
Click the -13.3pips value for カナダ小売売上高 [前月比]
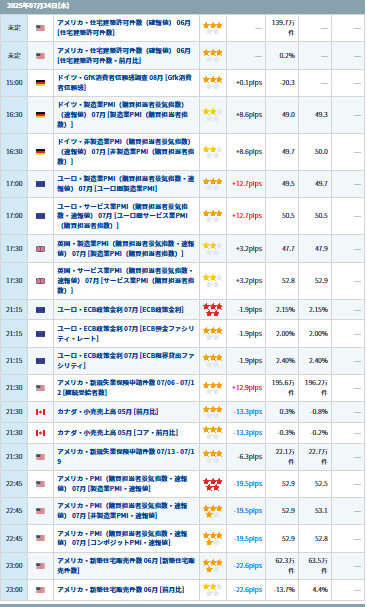click(248, 412)
